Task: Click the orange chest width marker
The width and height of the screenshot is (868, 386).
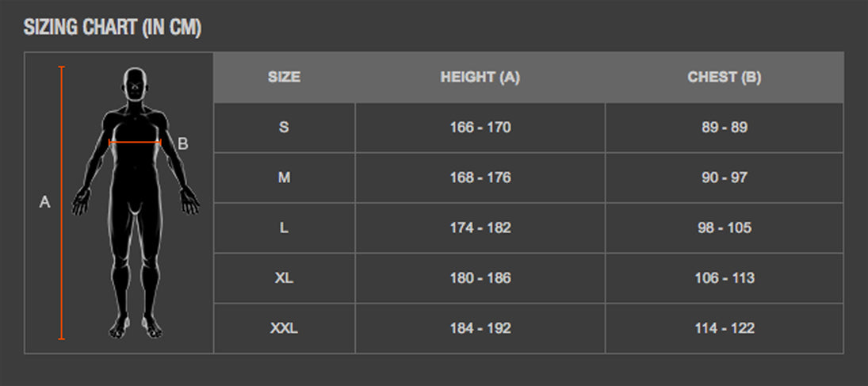Action: pos(135,143)
